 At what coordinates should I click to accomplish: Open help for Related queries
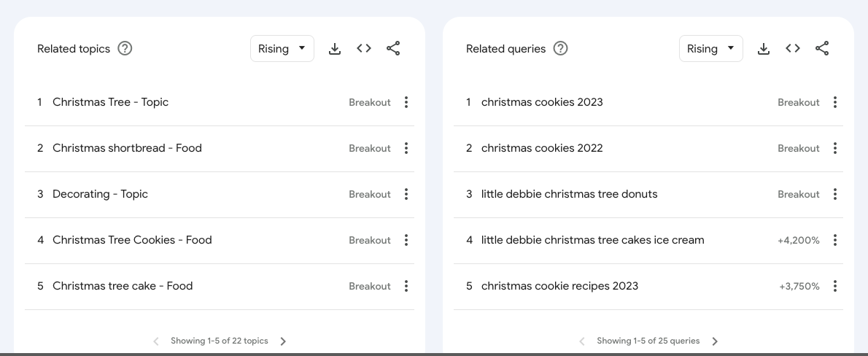tap(560, 49)
